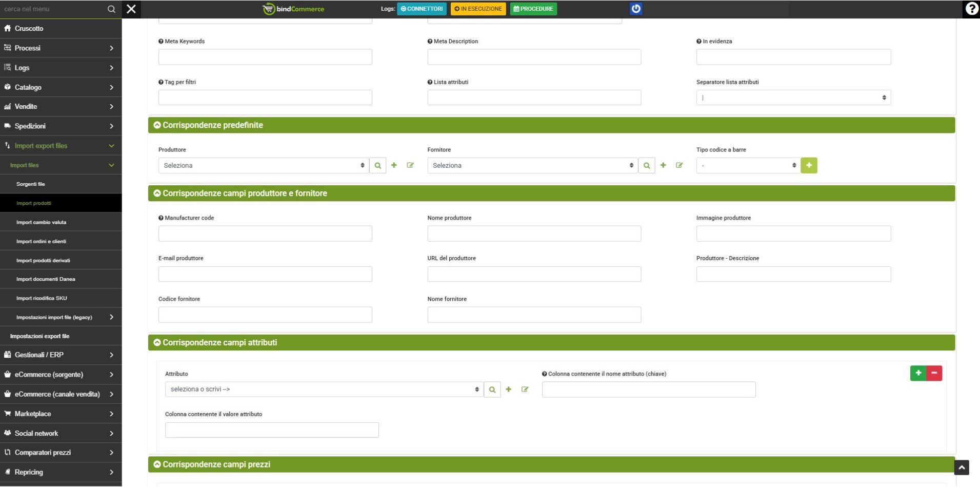Click the blue power icon in top bar
The height and width of the screenshot is (487, 980).
pyautogui.click(x=636, y=9)
